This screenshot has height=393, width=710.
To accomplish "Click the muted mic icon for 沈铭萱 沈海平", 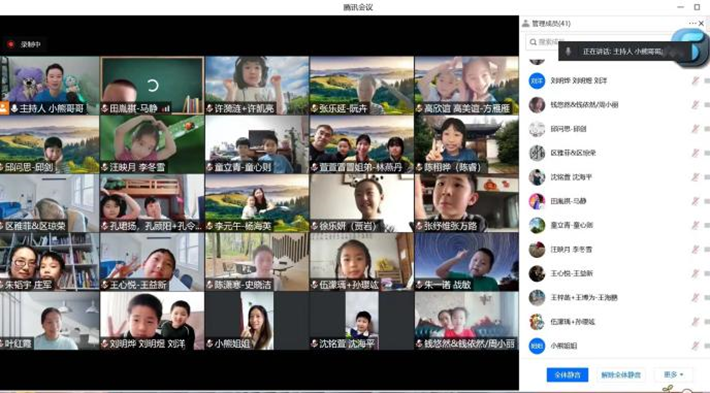I will pos(315,344).
